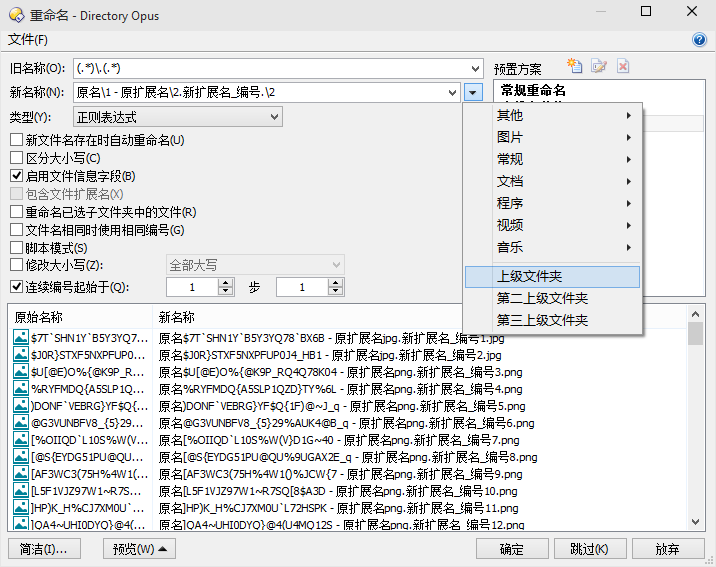The height and width of the screenshot is (567, 716).
Task: Click the blue help icon
Action: pos(700,40)
